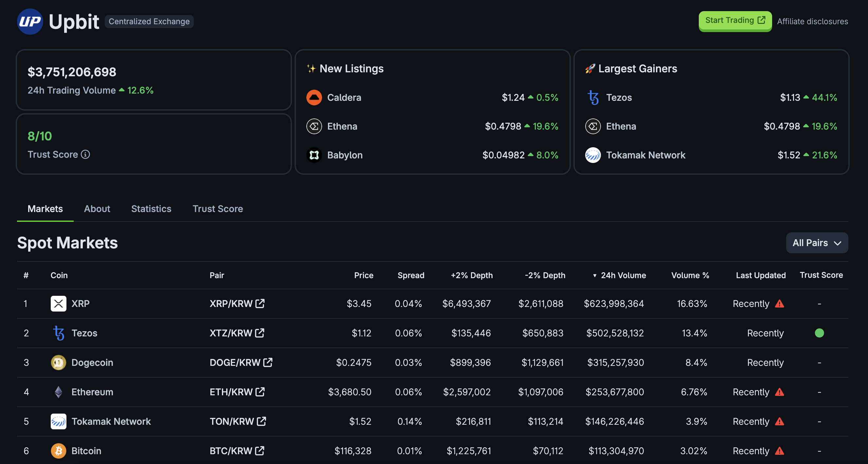Click Dogecoin name in Spot Markets

92,363
